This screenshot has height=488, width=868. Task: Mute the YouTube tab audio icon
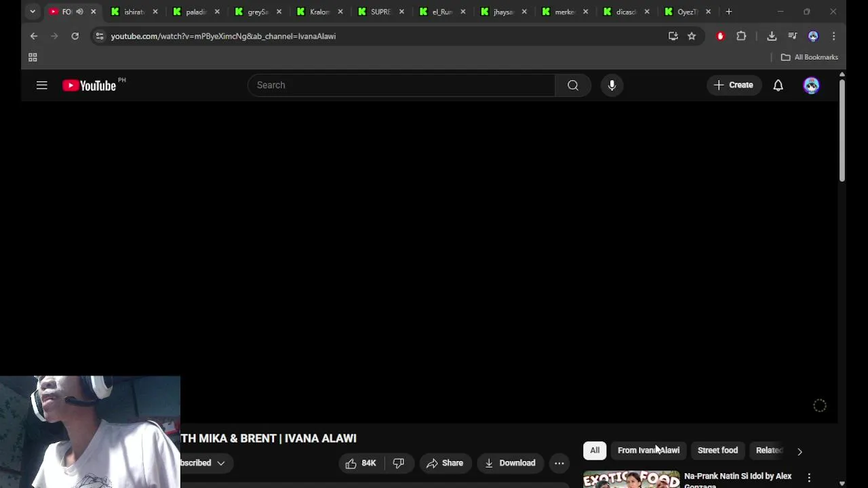[x=79, y=12]
